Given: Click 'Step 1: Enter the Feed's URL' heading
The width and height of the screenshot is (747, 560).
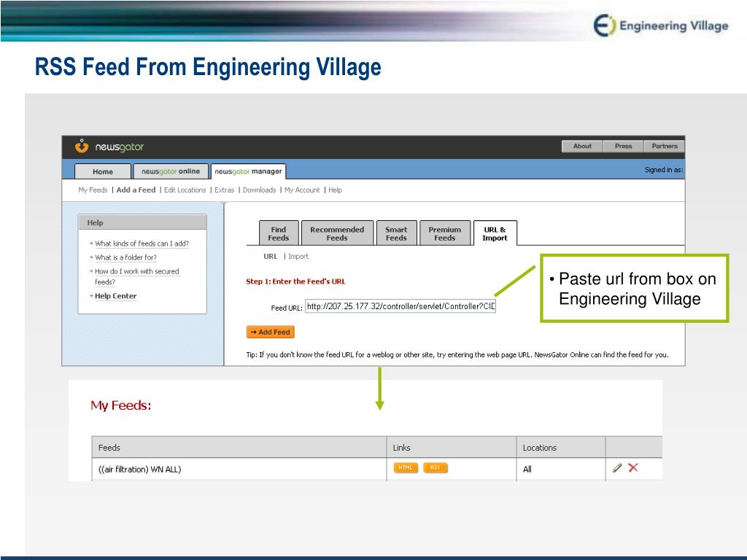Looking at the screenshot, I should coord(296,281).
